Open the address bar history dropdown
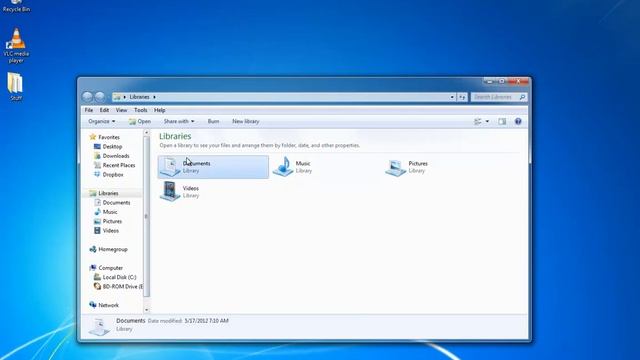 [452, 97]
